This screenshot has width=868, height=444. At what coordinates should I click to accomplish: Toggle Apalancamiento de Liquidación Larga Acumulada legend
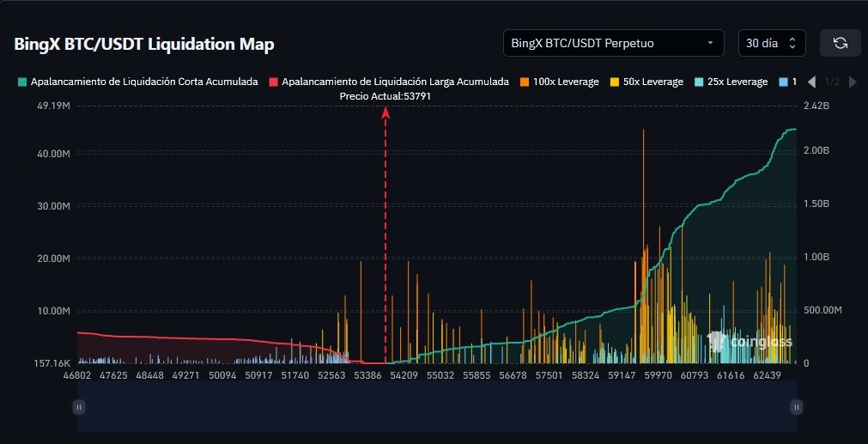pos(389,82)
